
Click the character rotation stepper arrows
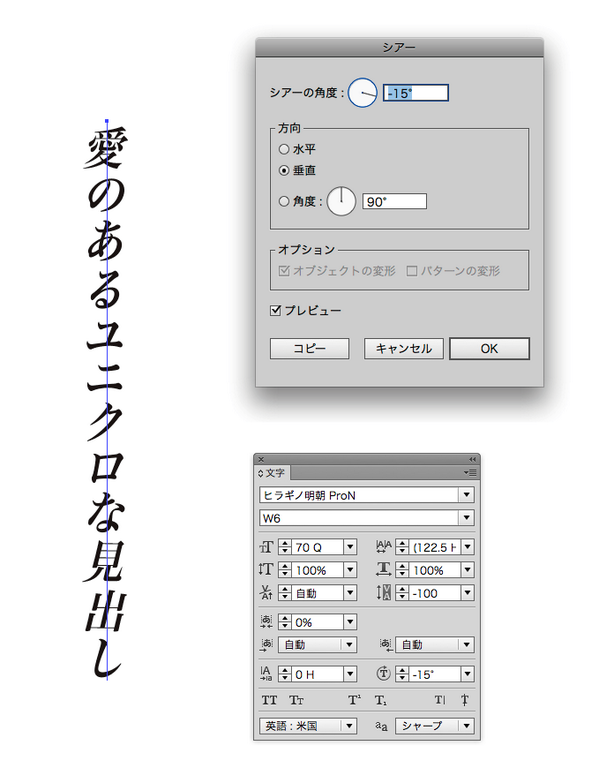pyautogui.click(x=402, y=674)
